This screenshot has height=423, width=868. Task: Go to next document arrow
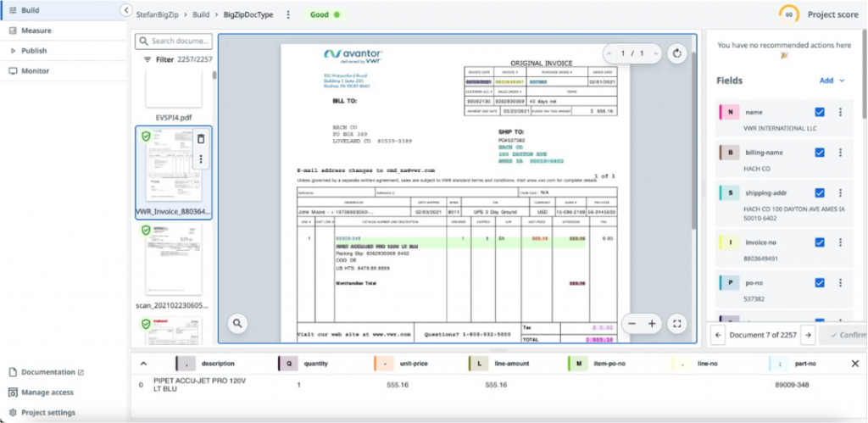[808, 335]
